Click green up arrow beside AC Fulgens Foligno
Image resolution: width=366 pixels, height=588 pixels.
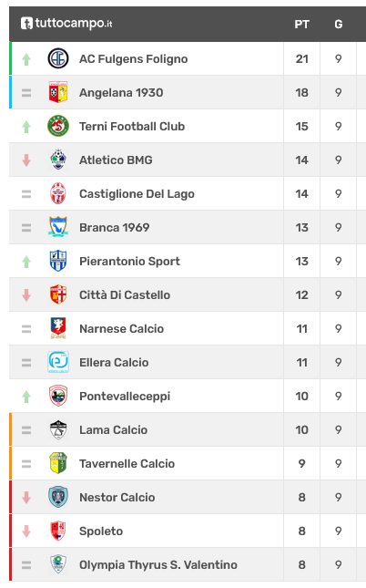coord(26,59)
